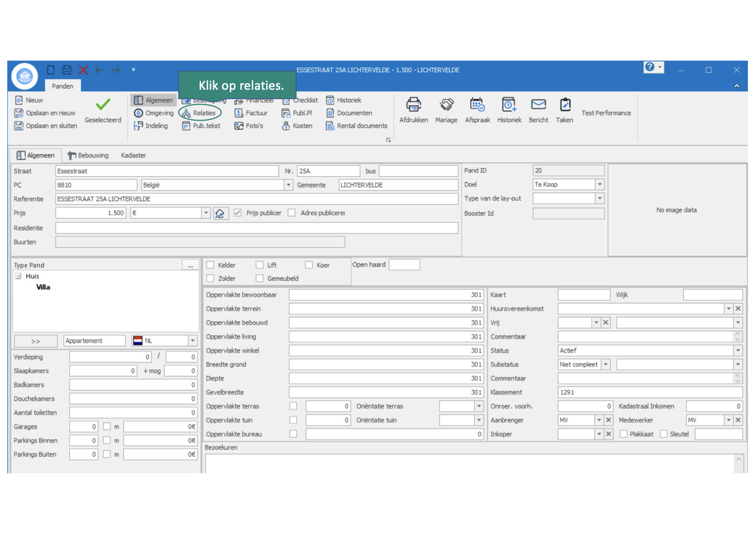Screen dimensions: 756x535
Task: Tick the Gemeubeld checkbox
Action: pyautogui.click(x=259, y=278)
